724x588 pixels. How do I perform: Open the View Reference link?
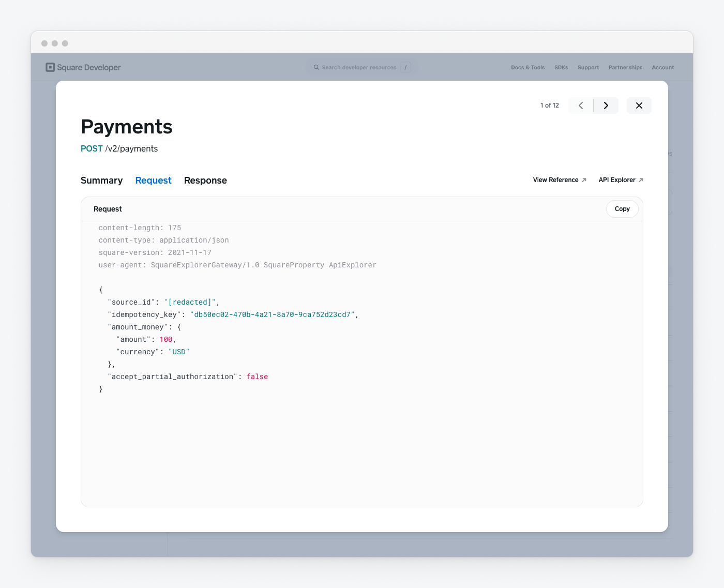pyautogui.click(x=560, y=180)
